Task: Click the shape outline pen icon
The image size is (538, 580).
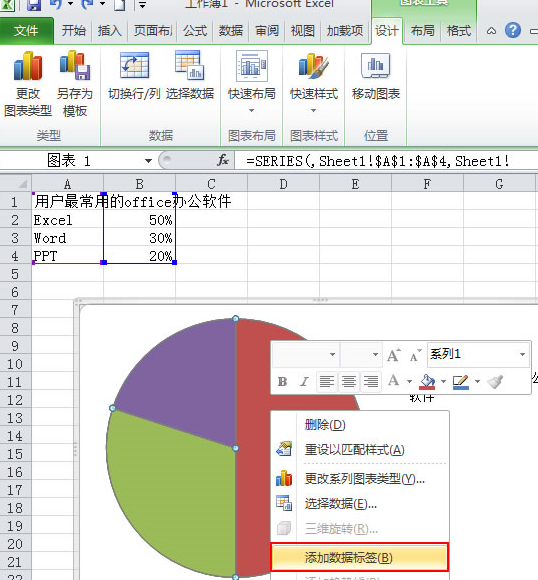Action: 461,381
